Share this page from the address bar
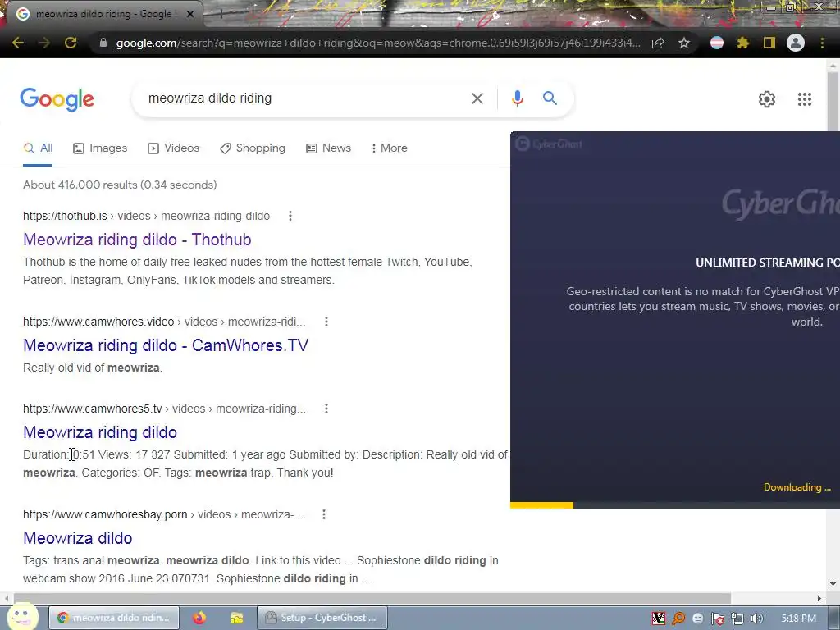This screenshot has width=840, height=630. coord(658,43)
